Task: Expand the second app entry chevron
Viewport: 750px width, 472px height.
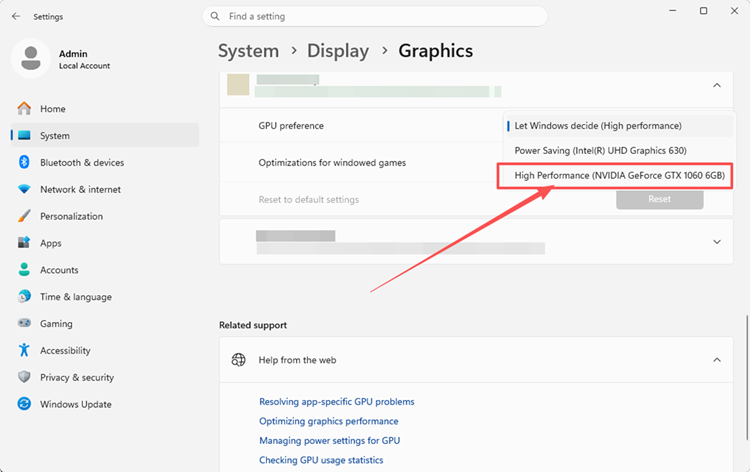Action: click(717, 242)
